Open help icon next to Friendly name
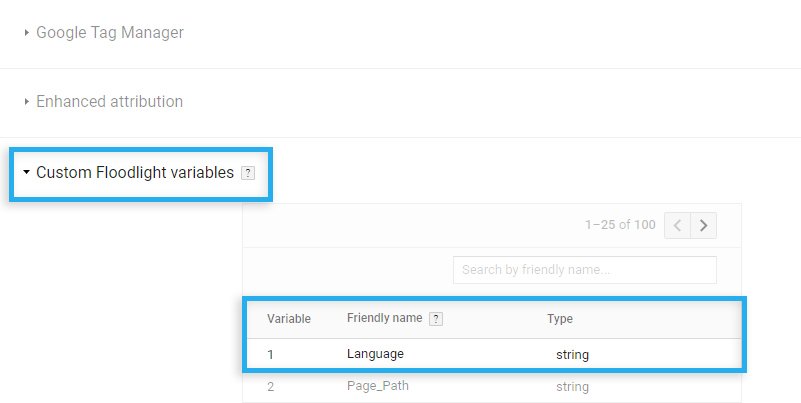 [436, 319]
